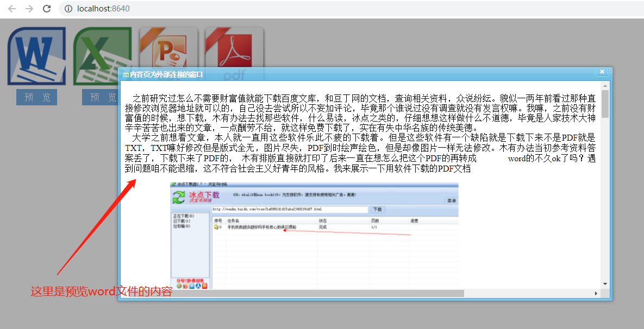The image size is (644, 329).
Task: Click the horizontal scrollbar right arrow
Action: pyautogui.click(x=596, y=293)
